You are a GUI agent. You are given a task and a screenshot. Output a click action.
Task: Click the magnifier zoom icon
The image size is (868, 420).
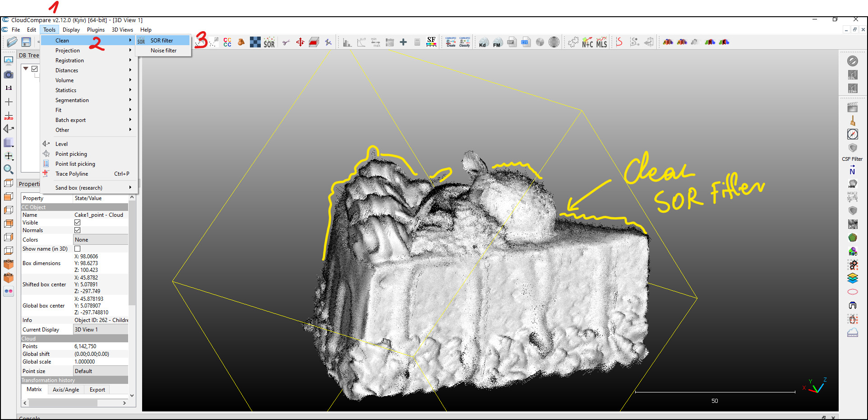point(9,169)
